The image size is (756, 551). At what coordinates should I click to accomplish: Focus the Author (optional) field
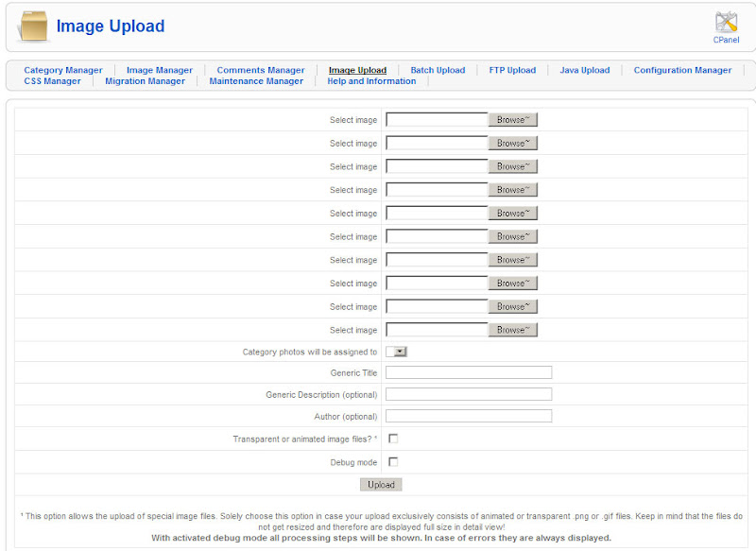pyautogui.click(x=469, y=416)
